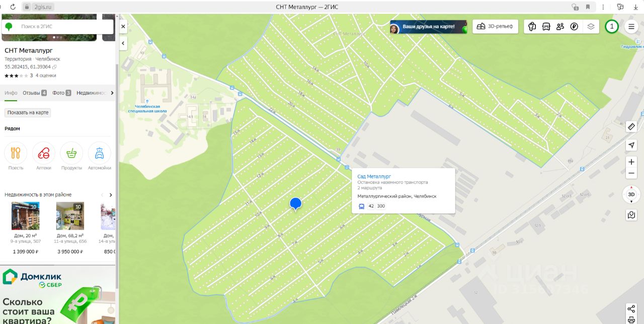Reload the page with browser refresh icon

coord(13,7)
